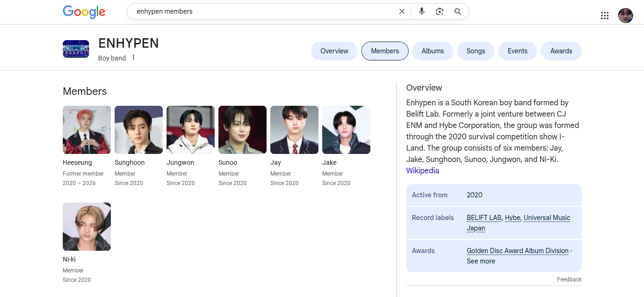The height and width of the screenshot is (297, 644).
Task: Click Feedback below the info panel
Action: [x=569, y=280]
